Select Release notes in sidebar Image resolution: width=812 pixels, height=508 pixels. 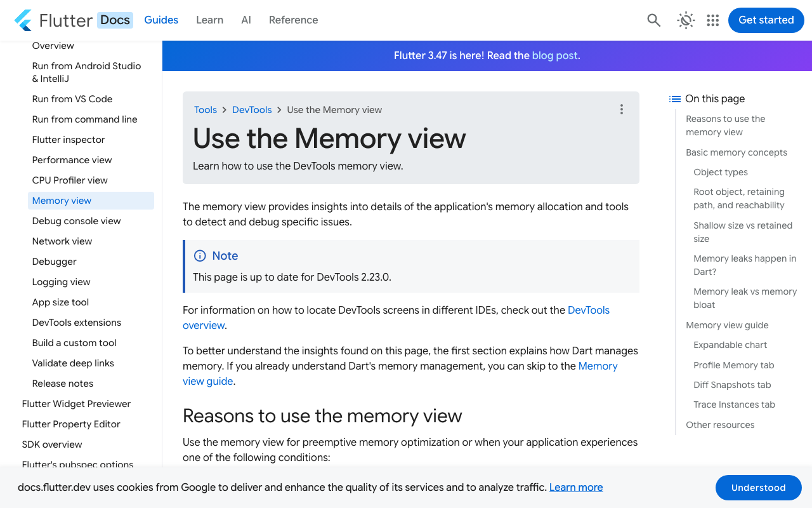tap(63, 384)
